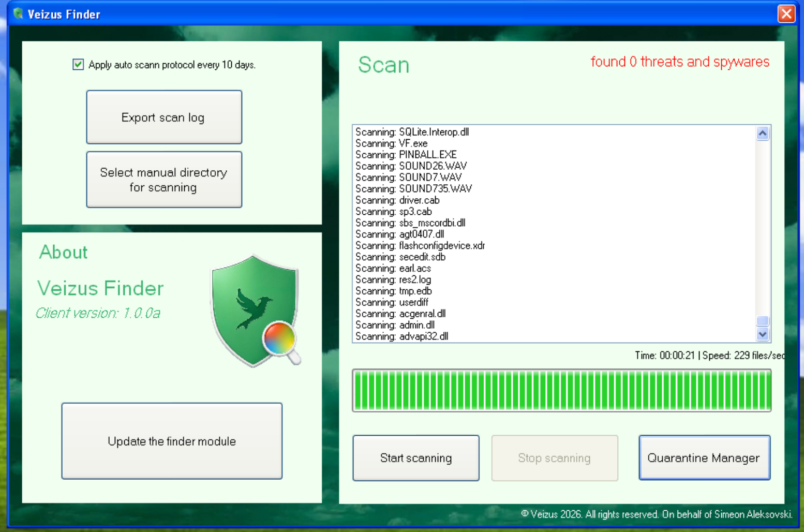The image size is (804, 532).
Task: Select manual directory for scanning
Action: tap(164, 180)
